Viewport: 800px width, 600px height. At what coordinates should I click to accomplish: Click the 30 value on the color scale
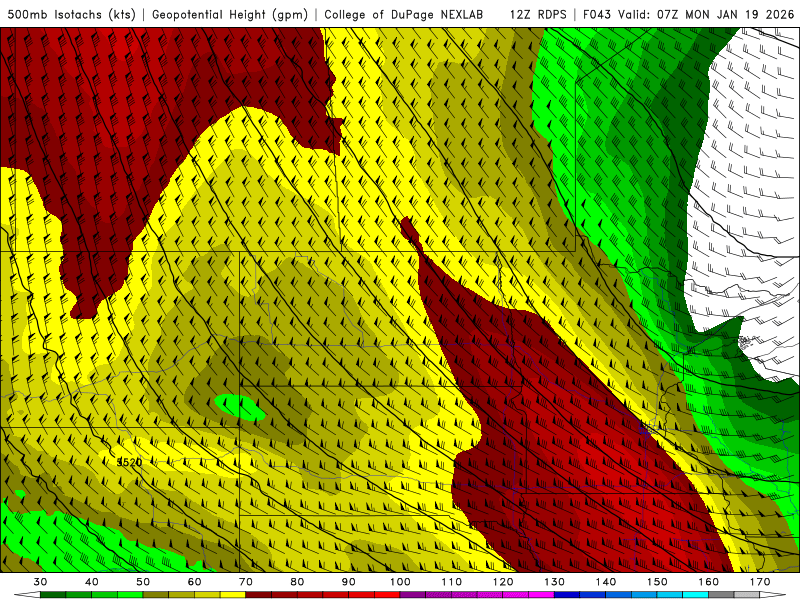click(x=40, y=582)
